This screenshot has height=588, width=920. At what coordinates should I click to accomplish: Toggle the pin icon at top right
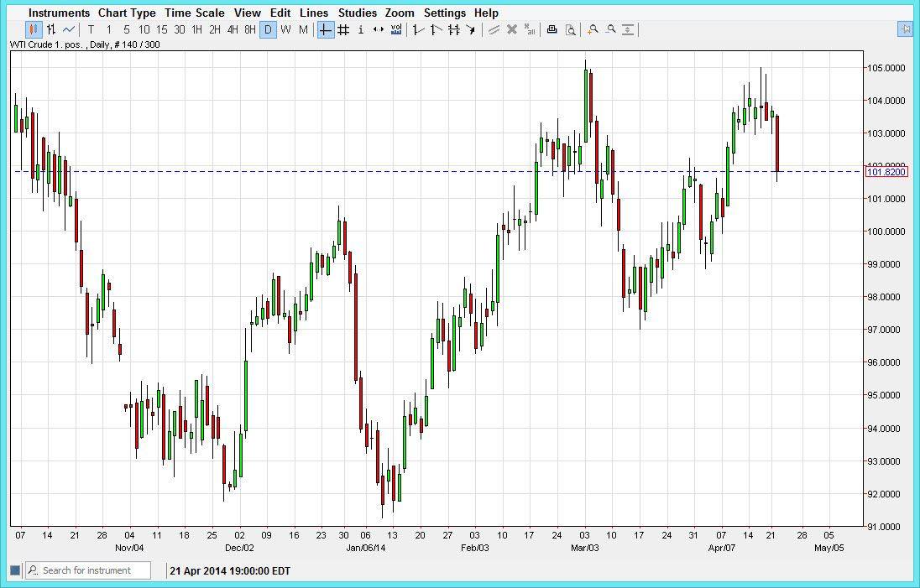(905, 29)
